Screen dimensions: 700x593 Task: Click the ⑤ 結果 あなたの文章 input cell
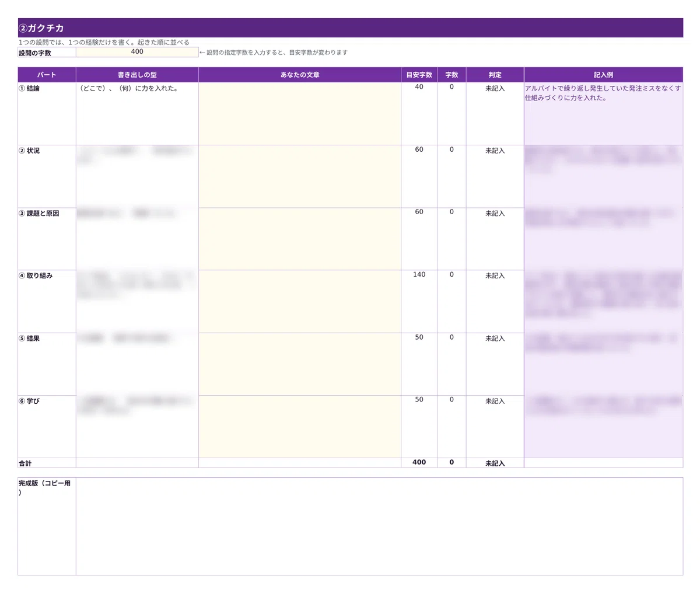click(x=300, y=364)
